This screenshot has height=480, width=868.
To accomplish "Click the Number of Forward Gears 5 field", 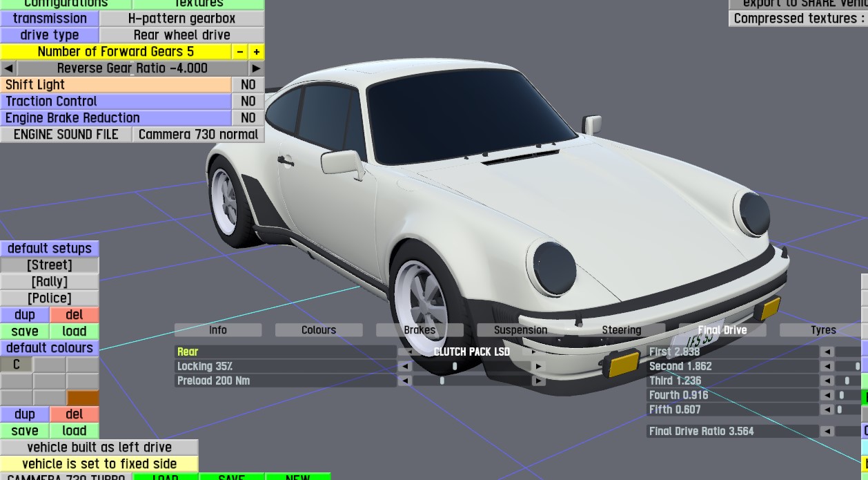I will [x=115, y=52].
